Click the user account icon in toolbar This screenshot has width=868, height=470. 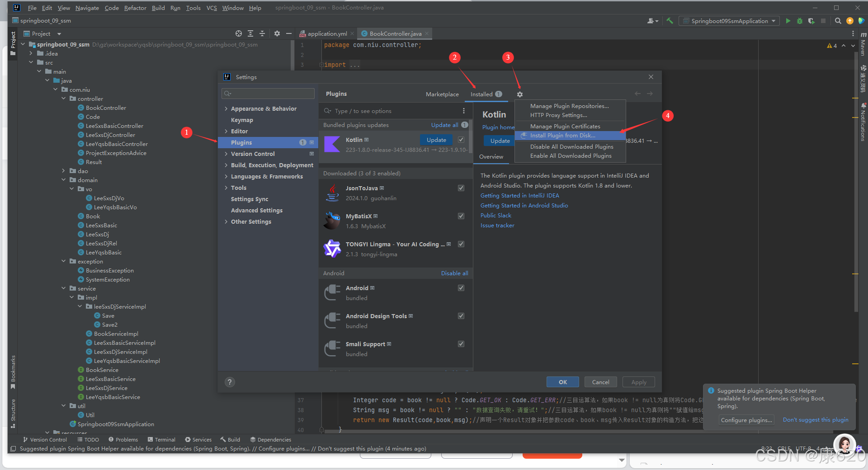pyautogui.click(x=652, y=21)
